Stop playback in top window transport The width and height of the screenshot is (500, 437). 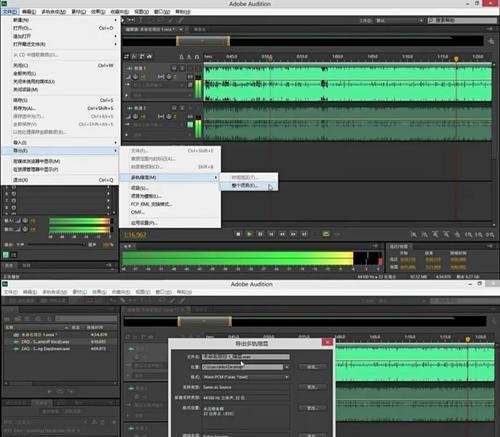pos(238,234)
